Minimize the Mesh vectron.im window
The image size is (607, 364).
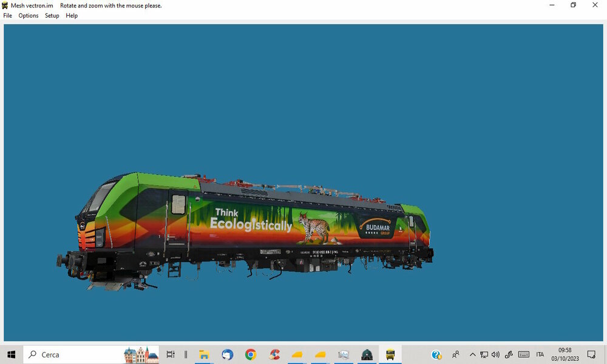552,5
